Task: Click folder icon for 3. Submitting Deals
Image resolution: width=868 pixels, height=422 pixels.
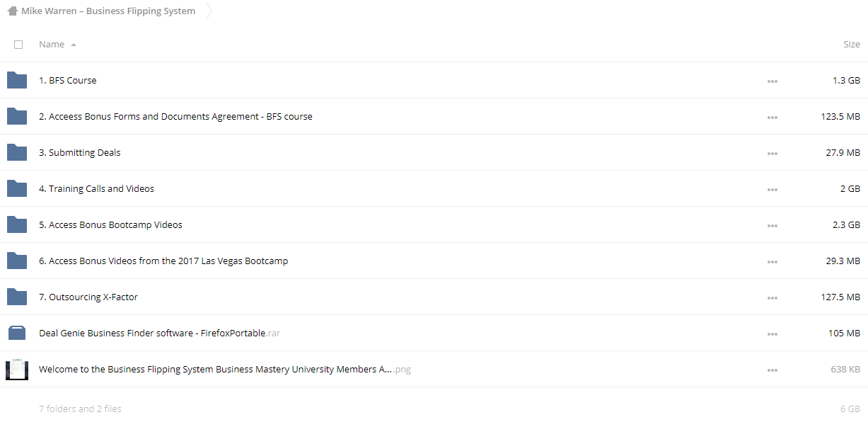Action: pos(17,152)
